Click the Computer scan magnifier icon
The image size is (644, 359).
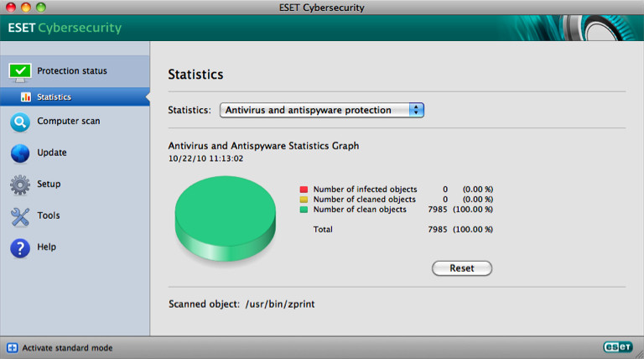point(20,122)
